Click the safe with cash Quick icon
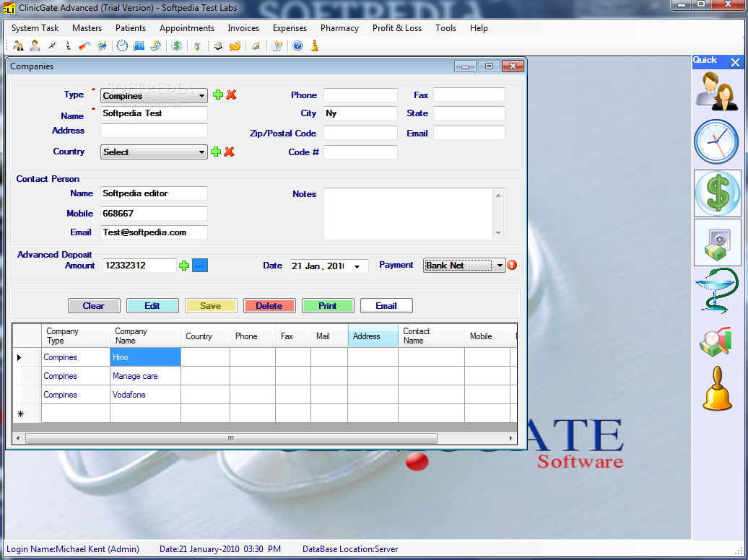748x560 pixels. pos(718,242)
